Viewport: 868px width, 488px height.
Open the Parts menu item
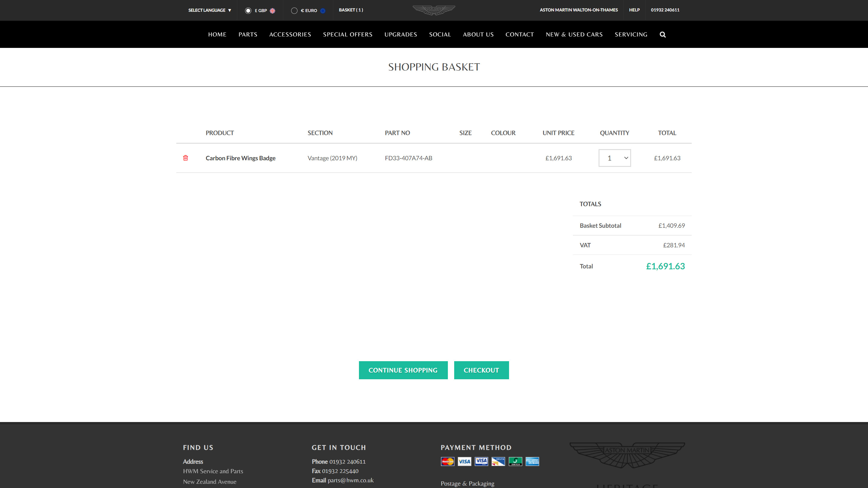[248, 34]
